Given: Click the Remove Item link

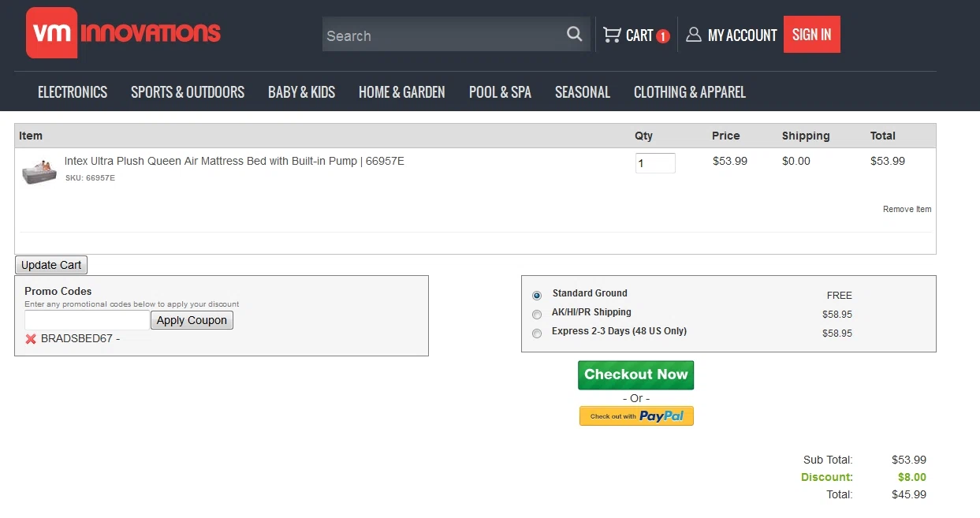Looking at the screenshot, I should [x=907, y=210].
